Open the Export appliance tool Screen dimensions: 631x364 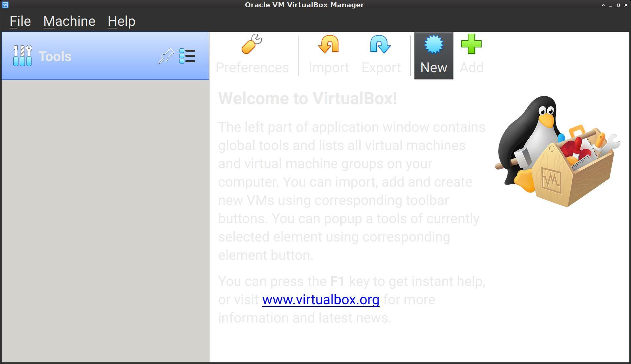coord(381,54)
